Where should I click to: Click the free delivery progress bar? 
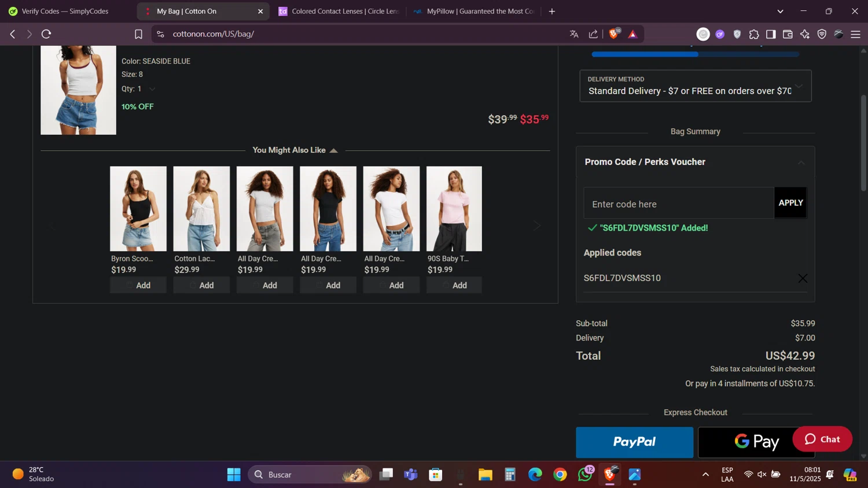tap(696, 54)
